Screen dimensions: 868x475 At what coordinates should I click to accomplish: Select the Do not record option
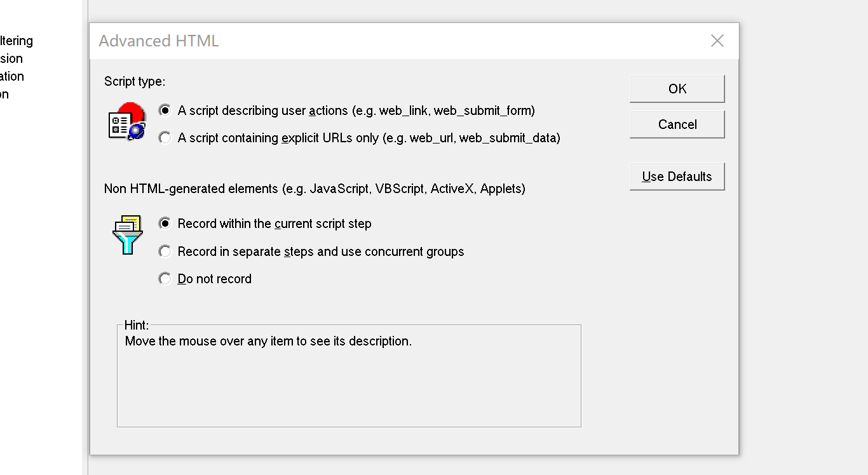click(x=205, y=279)
